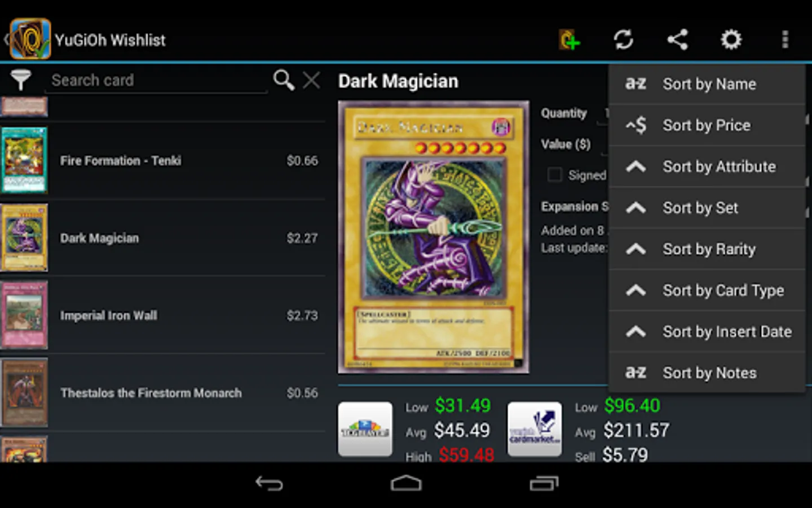The image size is (812, 508).
Task: Add a new card with the plus icon
Action: 570,40
